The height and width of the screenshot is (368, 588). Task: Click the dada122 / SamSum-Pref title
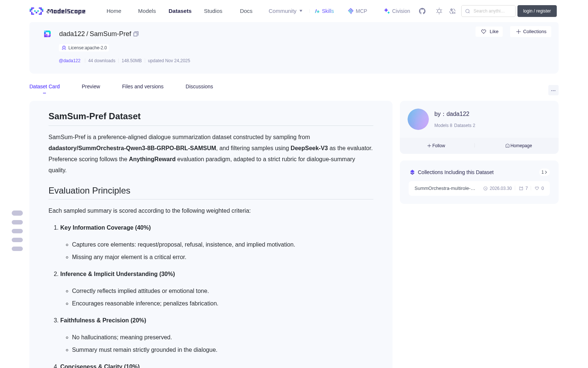tap(95, 34)
